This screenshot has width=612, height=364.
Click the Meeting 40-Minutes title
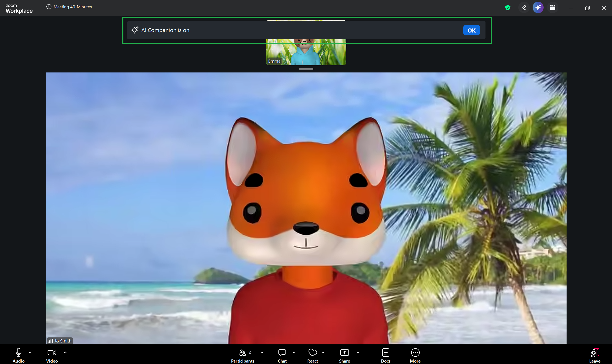[73, 7]
